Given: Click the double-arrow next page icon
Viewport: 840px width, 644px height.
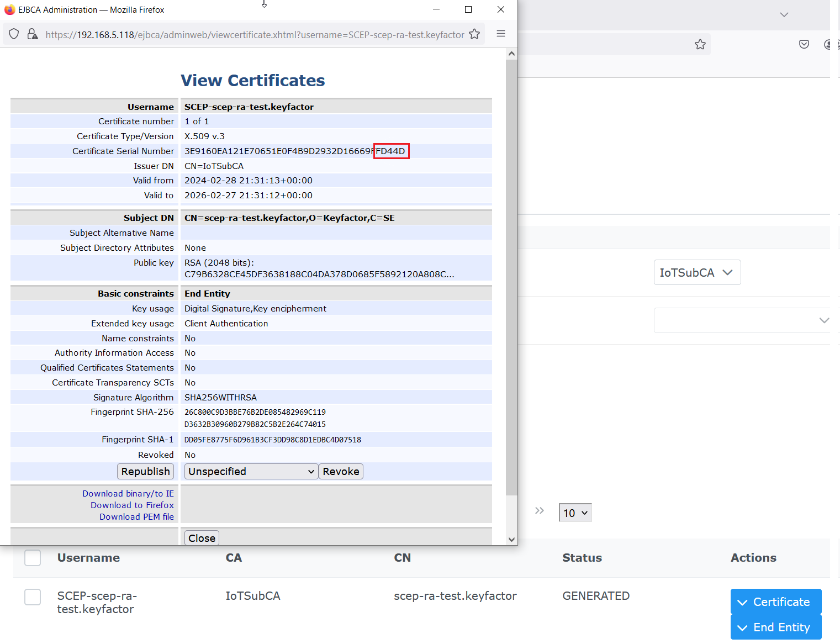Looking at the screenshot, I should pyautogui.click(x=540, y=511).
